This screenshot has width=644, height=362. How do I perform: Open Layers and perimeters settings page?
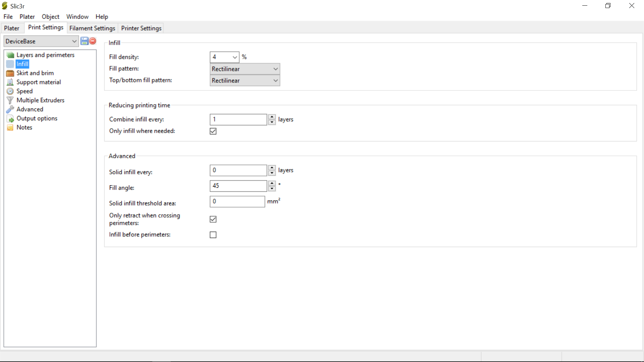coord(45,55)
